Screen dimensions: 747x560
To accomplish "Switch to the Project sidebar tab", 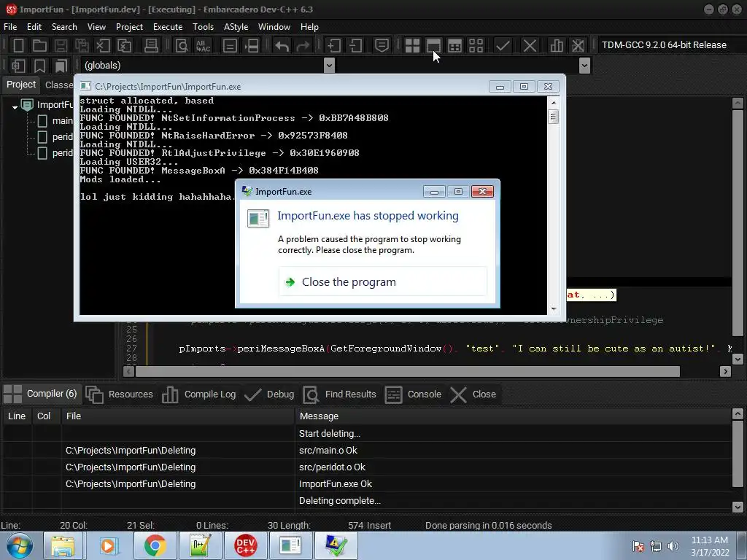I will pos(21,85).
